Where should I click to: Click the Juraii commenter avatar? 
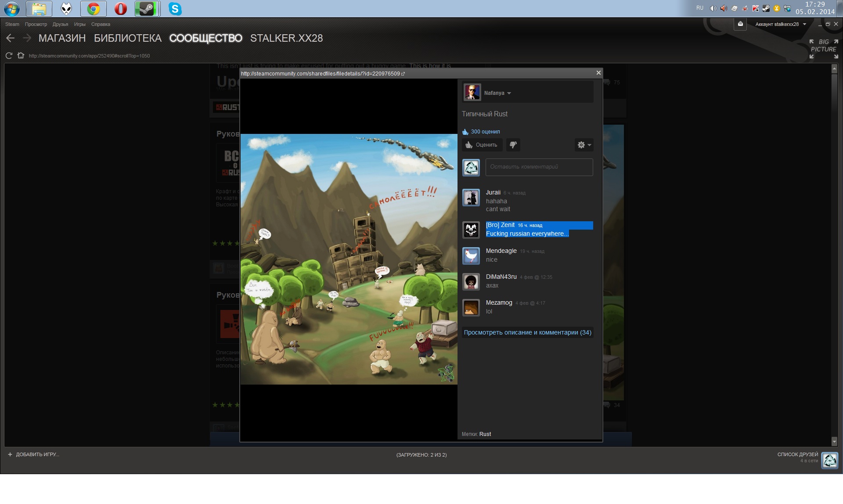point(471,198)
